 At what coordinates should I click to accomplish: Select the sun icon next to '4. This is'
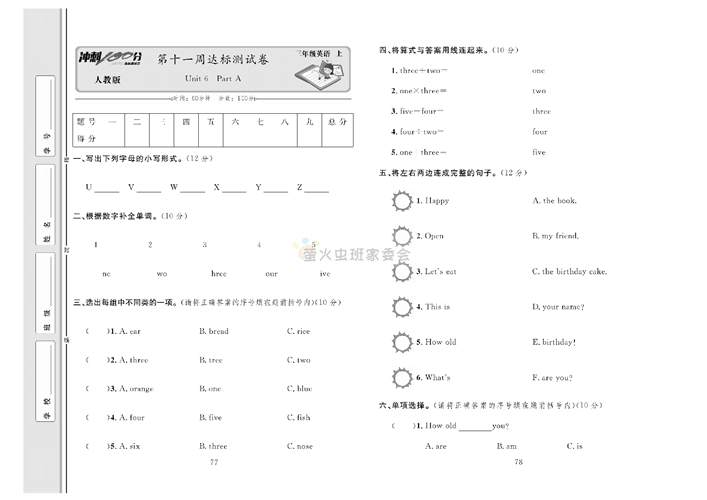(402, 307)
